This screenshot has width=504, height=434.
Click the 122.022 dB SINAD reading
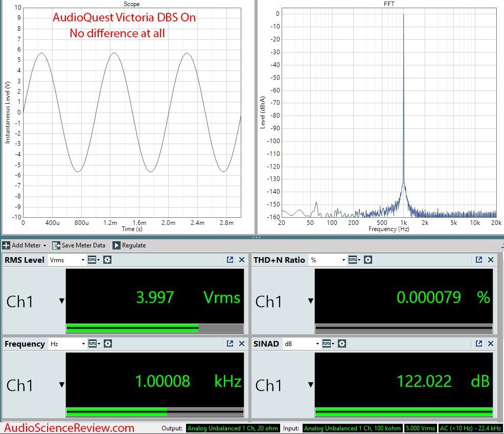point(443,381)
